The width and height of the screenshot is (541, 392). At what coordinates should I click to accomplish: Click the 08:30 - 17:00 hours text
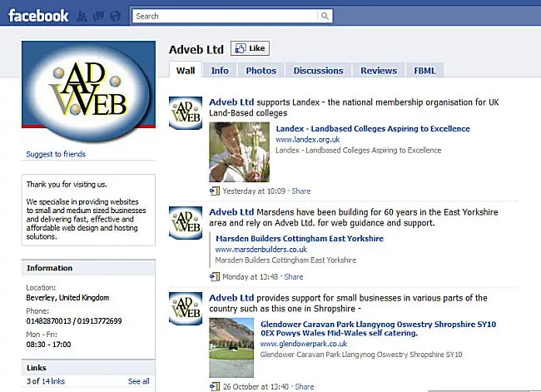48,345
